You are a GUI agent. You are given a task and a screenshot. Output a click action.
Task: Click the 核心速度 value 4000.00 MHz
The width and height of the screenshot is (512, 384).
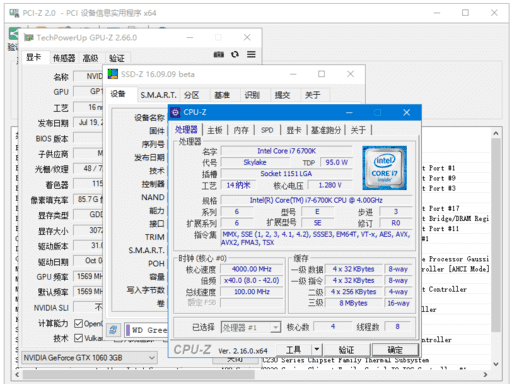(252, 269)
